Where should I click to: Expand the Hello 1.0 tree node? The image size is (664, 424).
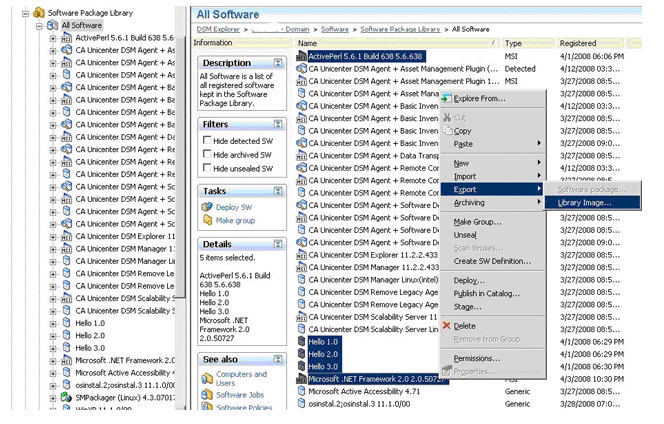(x=53, y=322)
